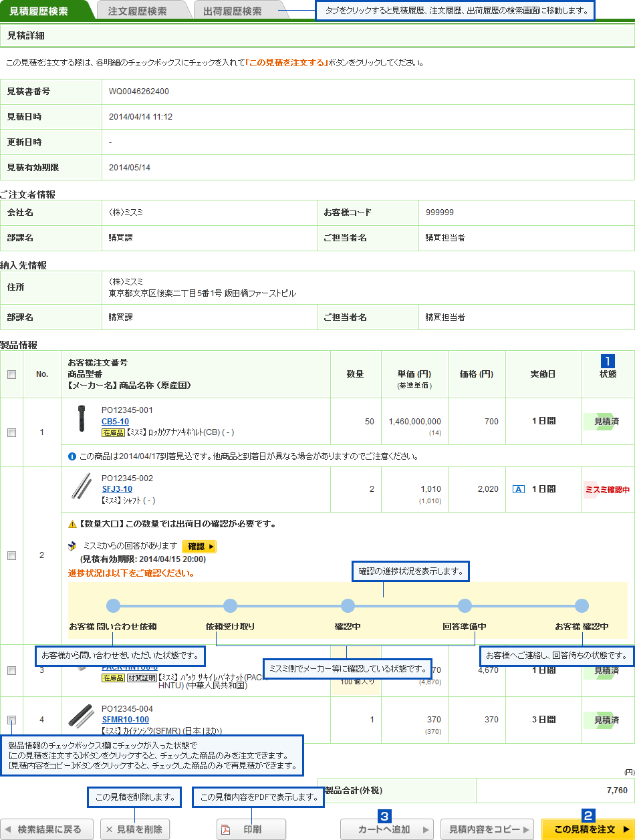
Task: Check the checkbox for item No. 1
Action: (x=11, y=432)
